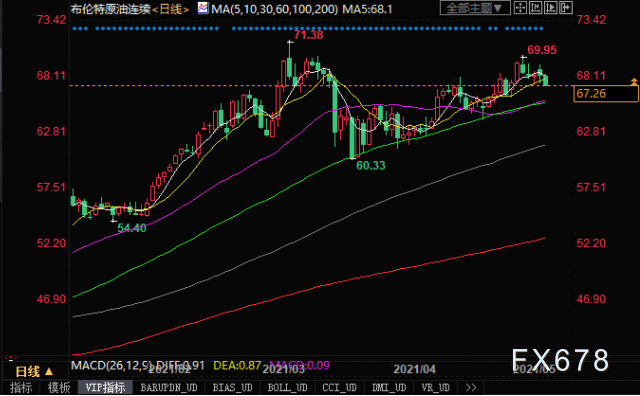Open the 全部主题 dropdown

(x=475, y=8)
